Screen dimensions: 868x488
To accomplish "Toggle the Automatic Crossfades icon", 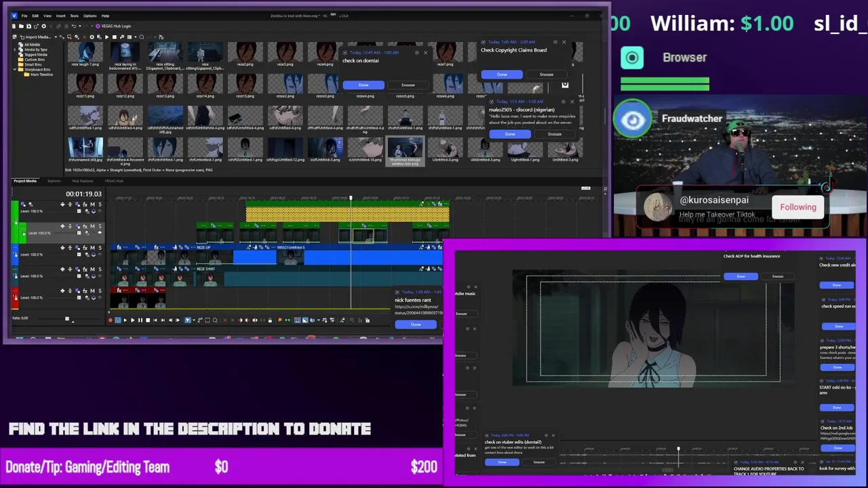I will (x=305, y=320).
